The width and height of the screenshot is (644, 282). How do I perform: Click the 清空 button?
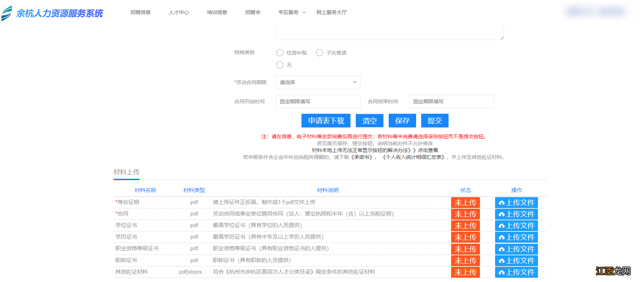pyautogui.click(x=370, y=121)
